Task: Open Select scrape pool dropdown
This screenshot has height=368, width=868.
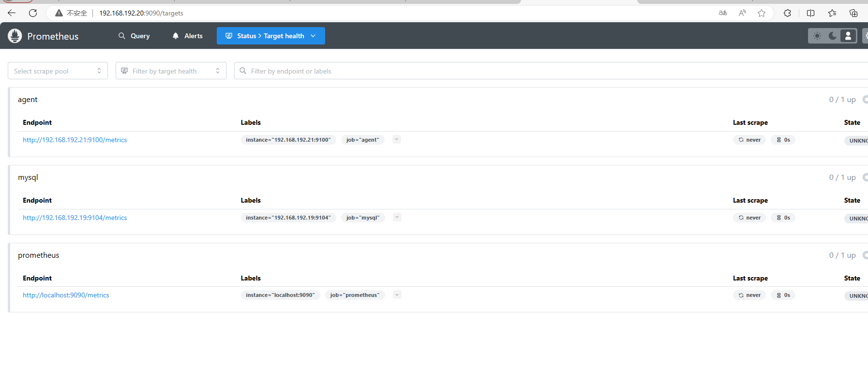Action: pos(58,71)
